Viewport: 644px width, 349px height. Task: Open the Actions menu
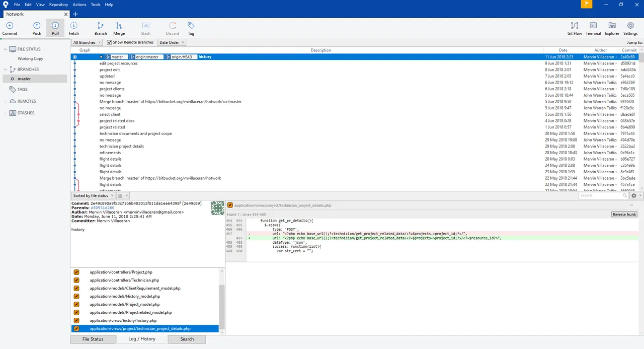[79, 5]
